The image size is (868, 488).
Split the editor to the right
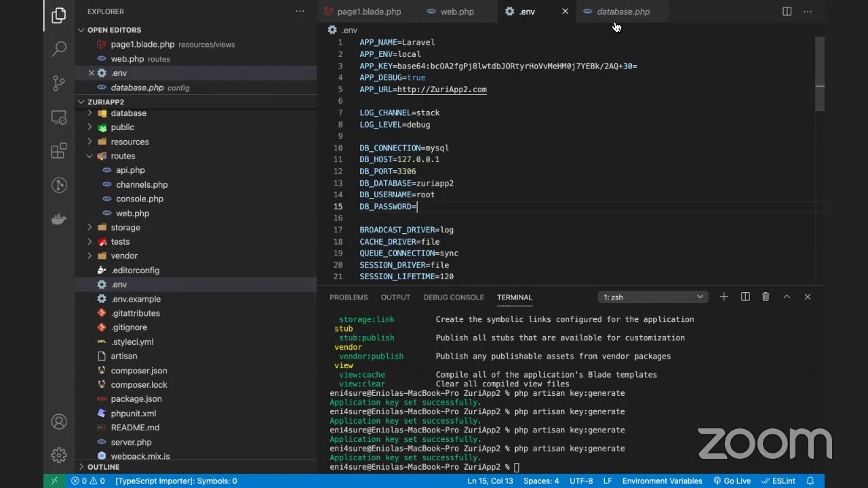pyautogui.click(x=787, y=12)
